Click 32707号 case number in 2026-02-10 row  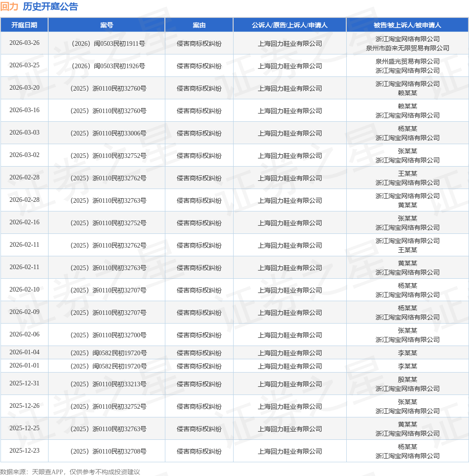click(108, 291)
